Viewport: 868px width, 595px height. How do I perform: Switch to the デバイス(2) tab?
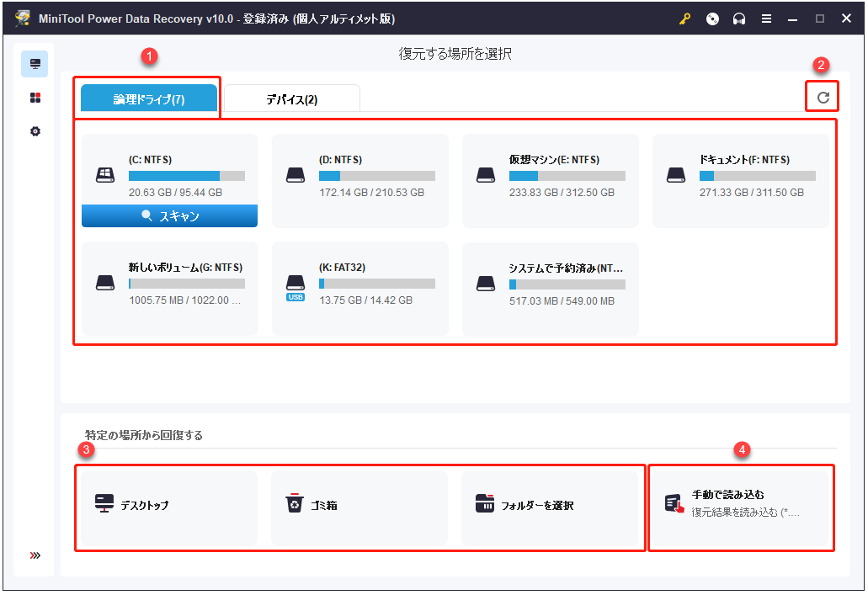[292, 99]
